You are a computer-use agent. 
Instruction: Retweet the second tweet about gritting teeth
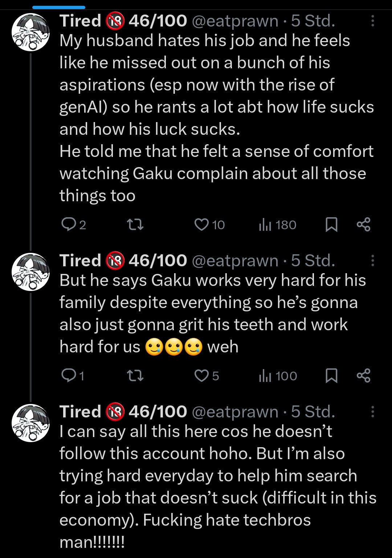136,376
